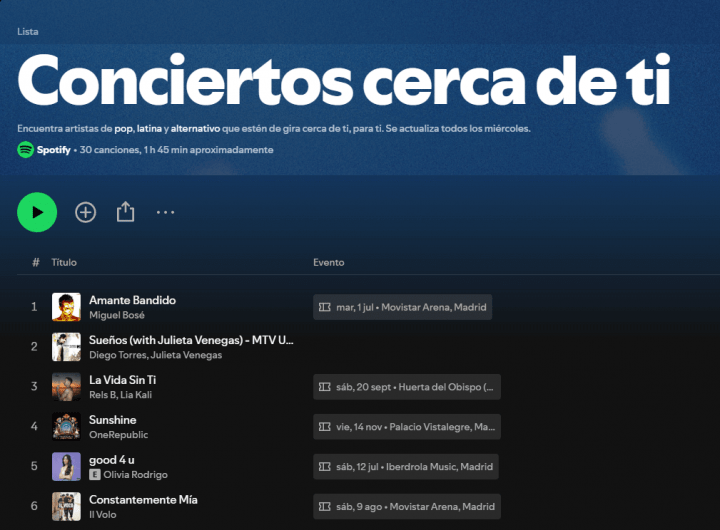Click ticket icon in the vie, 14 nov event
Image resolution: width=720 pixels, height=530 pixels.
(325, 427)
